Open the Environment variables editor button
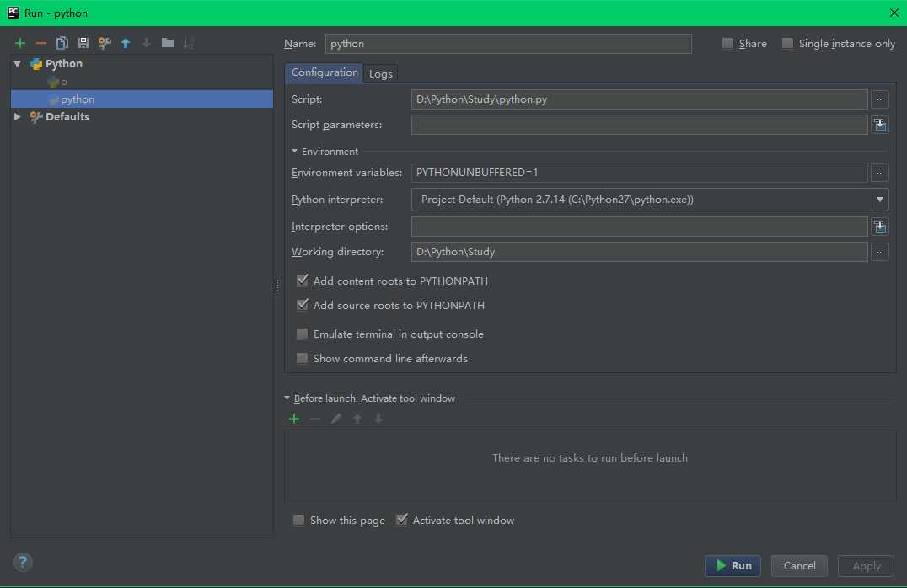907x588 pixels. point(880,173)
